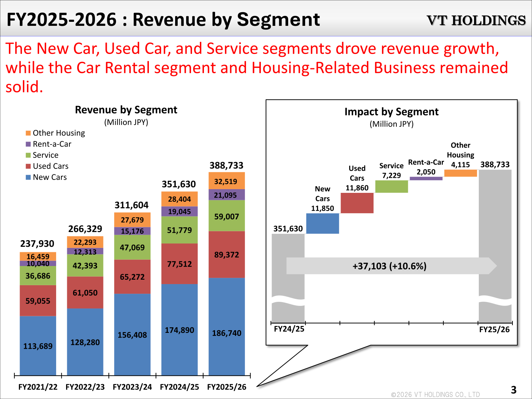Viewport: 532px width, 399px height.
Task: Click the New Cars value 186,740
Action: click(x=227, y=333)
